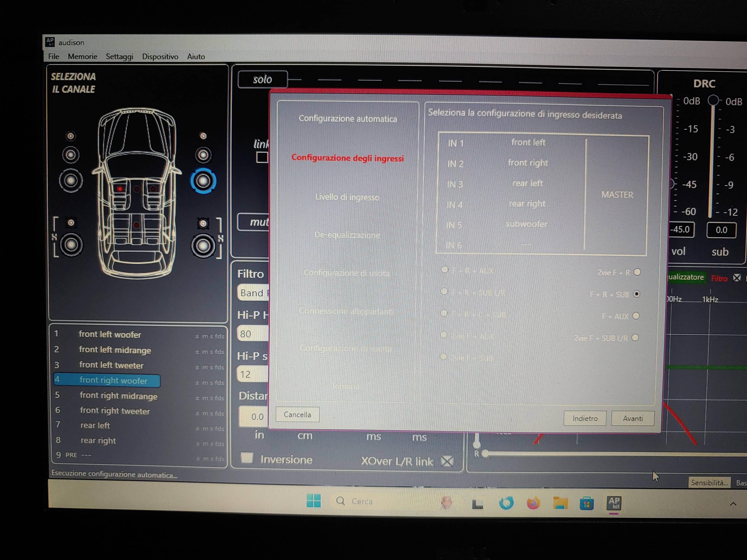Switch to the Filtro graph tab
This screenshot has width=747, height=560.
[719, 279]
